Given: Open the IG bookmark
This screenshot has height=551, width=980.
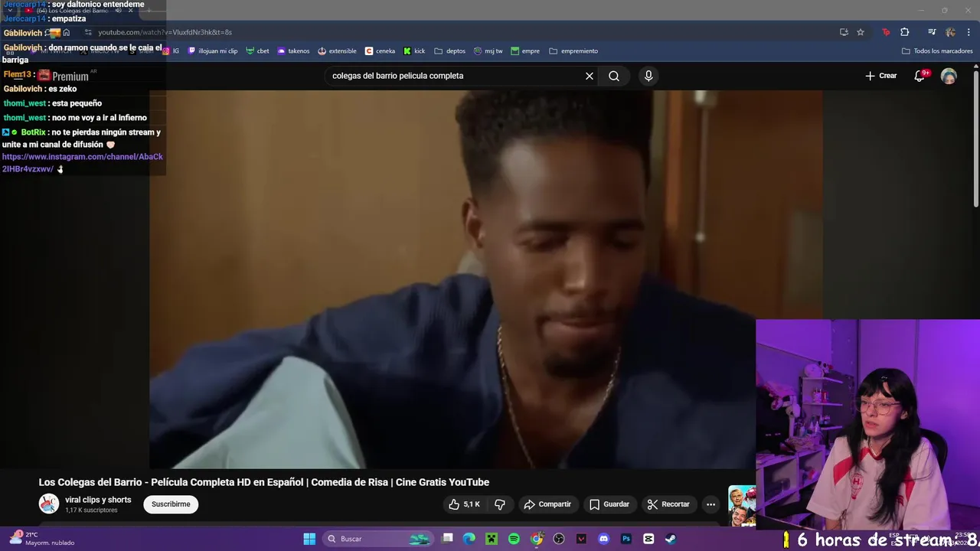Looking at the screenshot, I should (171, 51).
